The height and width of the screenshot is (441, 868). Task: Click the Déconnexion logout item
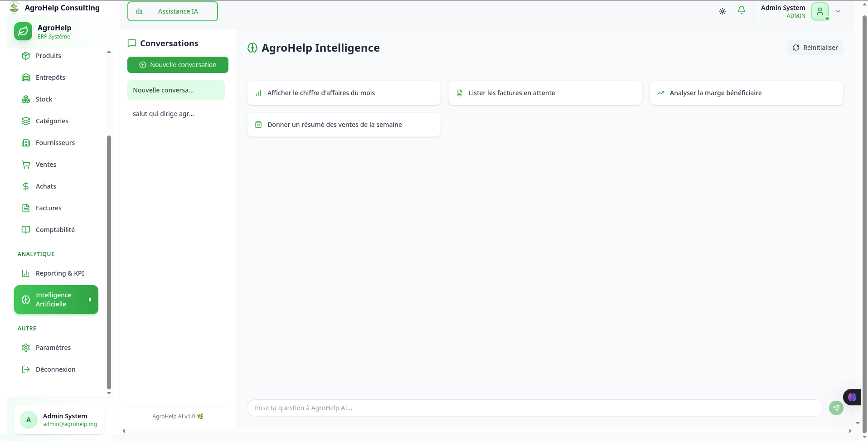pos(55,369)
